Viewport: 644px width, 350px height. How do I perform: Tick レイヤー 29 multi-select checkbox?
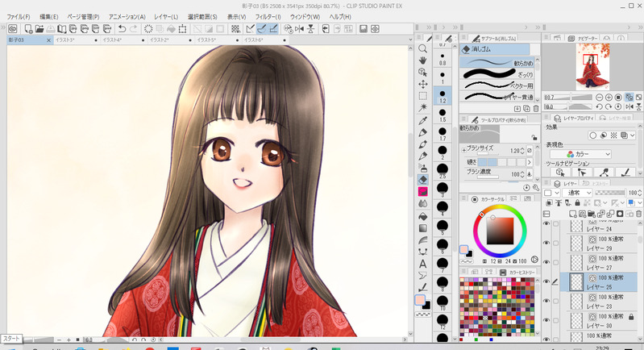click(555, 244)
